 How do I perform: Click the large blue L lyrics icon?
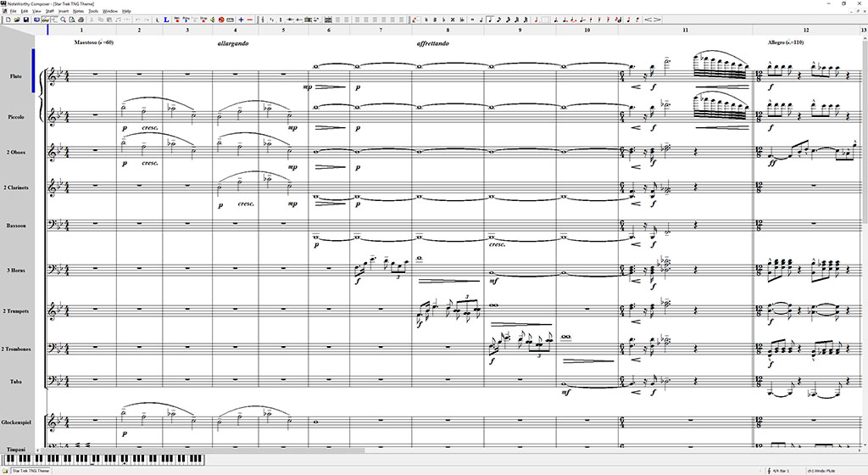pyautogui.click(x=167, y=20)
